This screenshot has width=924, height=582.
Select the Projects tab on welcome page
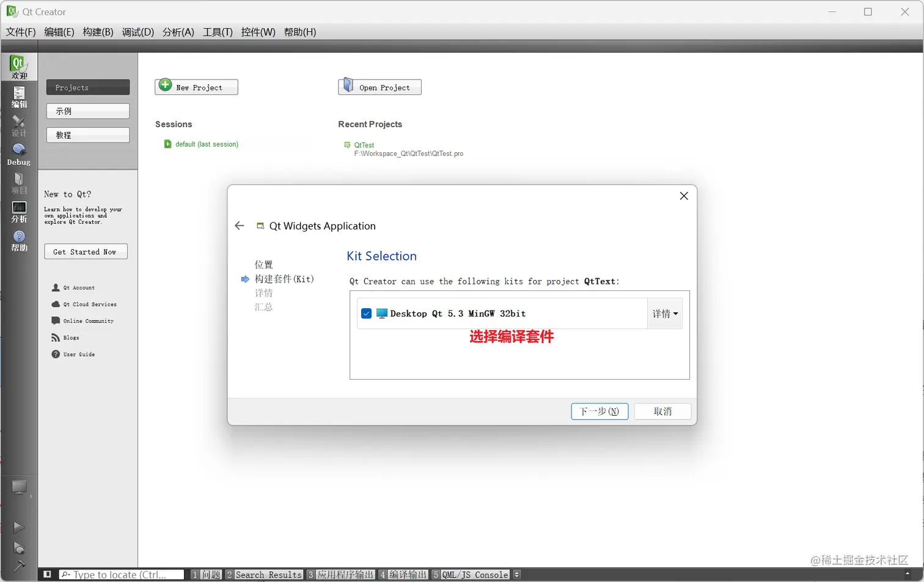click(88, 87)
